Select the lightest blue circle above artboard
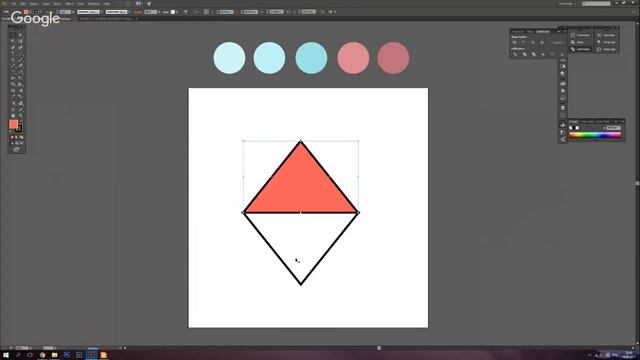 pos(229,58)
